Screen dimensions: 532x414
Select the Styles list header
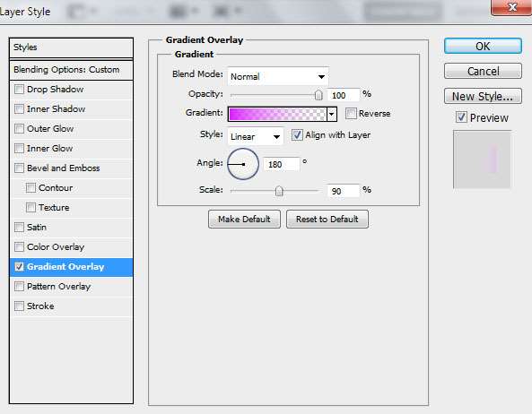pyautogui.click(x=71, y=47)
